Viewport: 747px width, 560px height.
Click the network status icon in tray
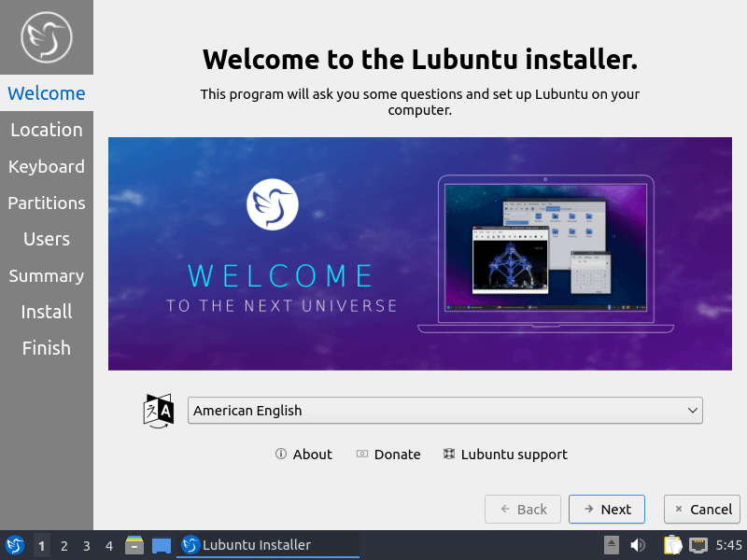tap(698, 544)
